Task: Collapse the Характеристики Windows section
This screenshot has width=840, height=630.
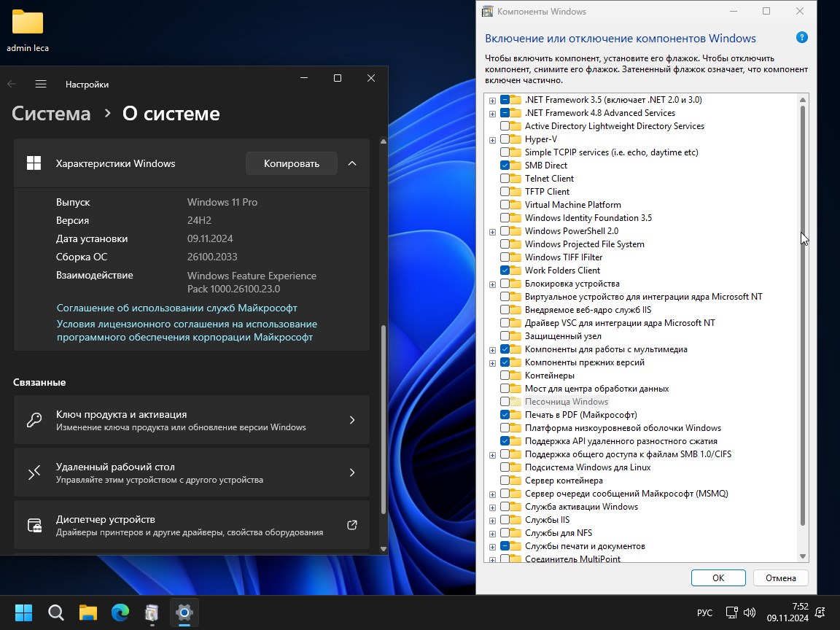Action: pyautogui.click(x=352, y=163)
